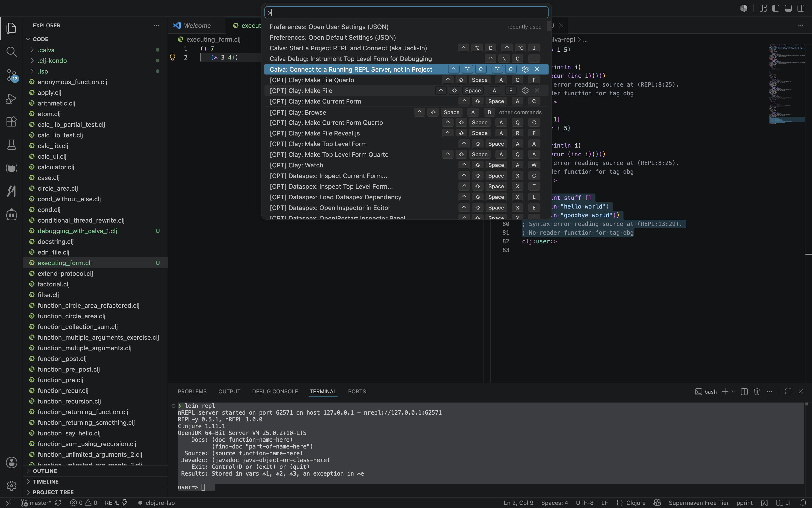Run Calva: Start a Project REPL Jack-In
The height and width of the screenshot is (508, 812).
(406, 48)
